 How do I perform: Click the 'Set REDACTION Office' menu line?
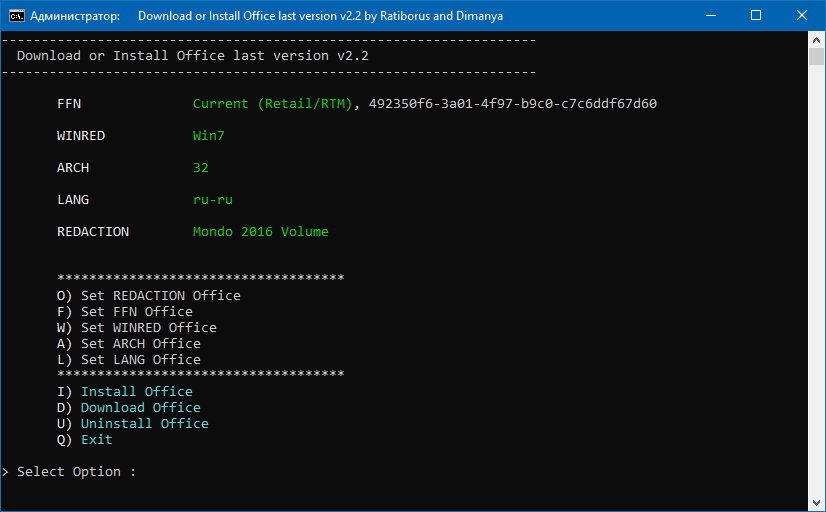click(149, 296)
